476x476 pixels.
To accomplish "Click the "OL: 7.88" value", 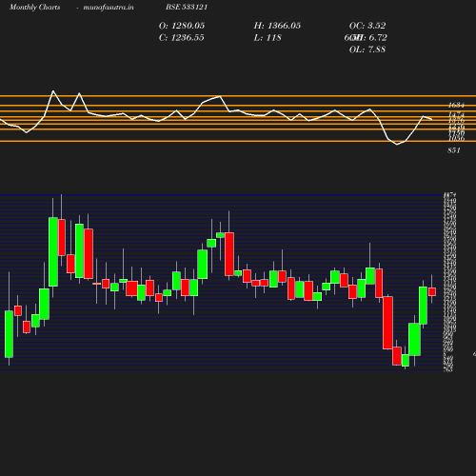I will point(367,50).
